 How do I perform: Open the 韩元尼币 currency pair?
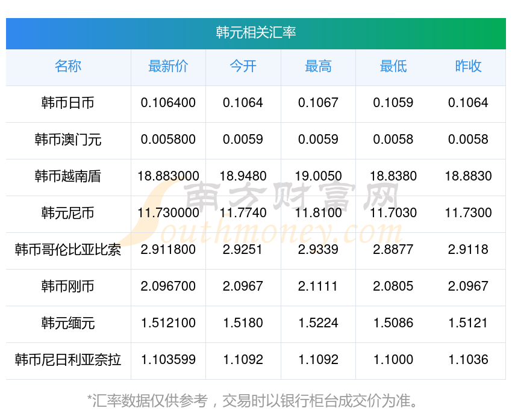point(68,213)
